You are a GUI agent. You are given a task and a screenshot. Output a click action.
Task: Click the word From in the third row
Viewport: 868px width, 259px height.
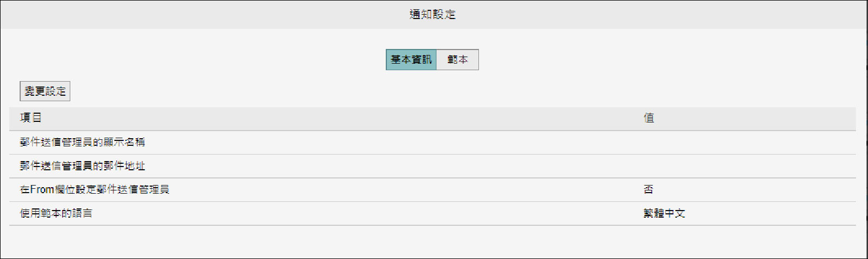(41, 190)
